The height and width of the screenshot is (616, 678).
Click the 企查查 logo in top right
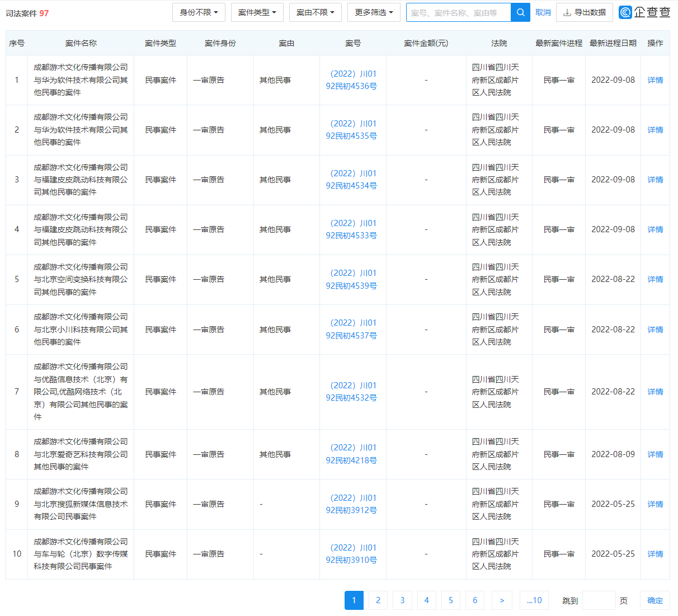643,12
